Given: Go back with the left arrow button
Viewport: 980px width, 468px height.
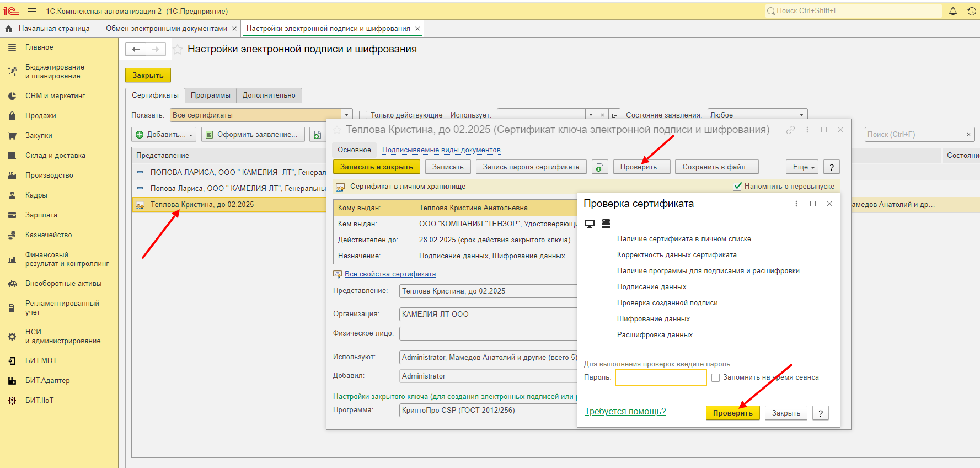Looking at the screenshot, I should [x=136, y=50].
